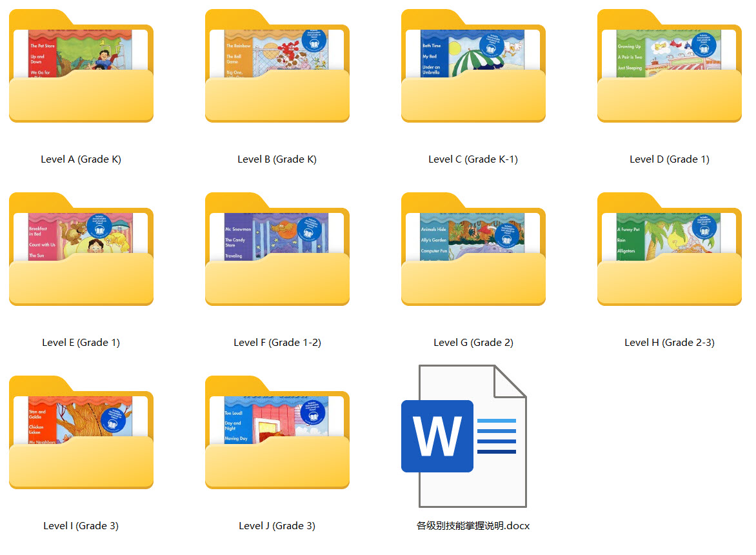756x555 pixels.
Task: Select the Level I (Grade 3) folder icon
Action: [81, 434]
